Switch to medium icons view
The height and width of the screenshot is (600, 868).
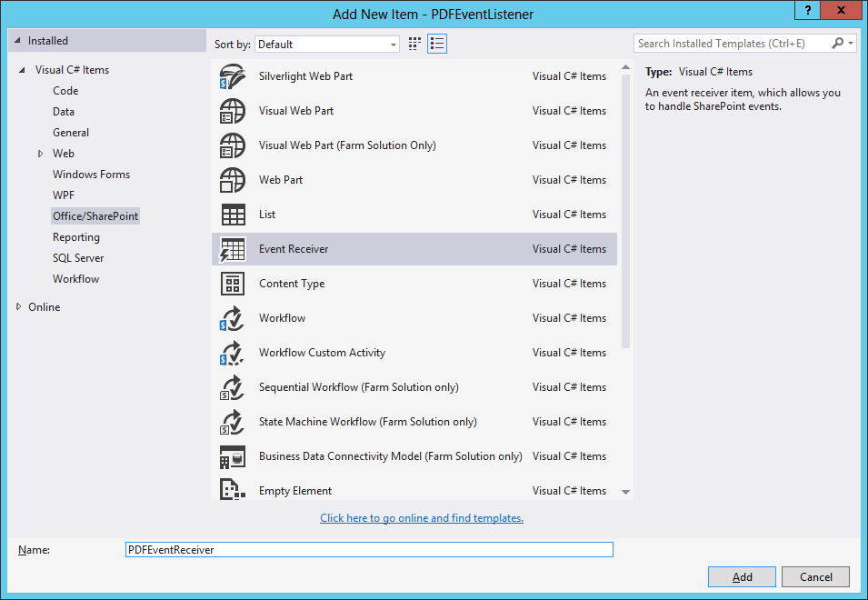click(414, 44)
